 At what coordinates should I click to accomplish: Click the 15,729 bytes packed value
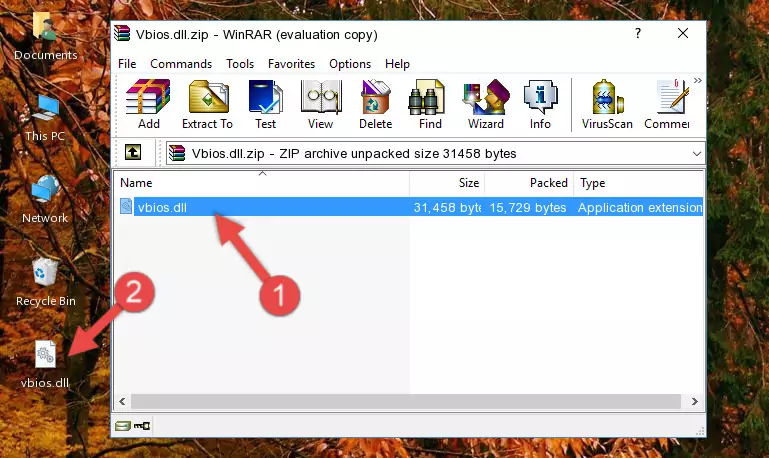528,207
